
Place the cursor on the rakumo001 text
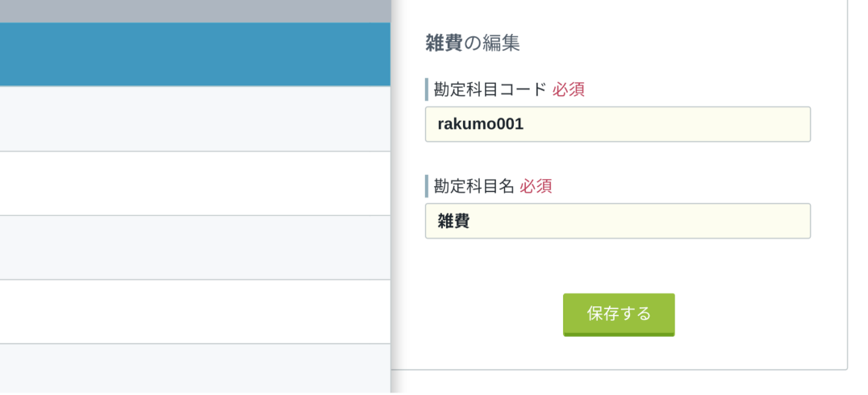tap(480, 124)
